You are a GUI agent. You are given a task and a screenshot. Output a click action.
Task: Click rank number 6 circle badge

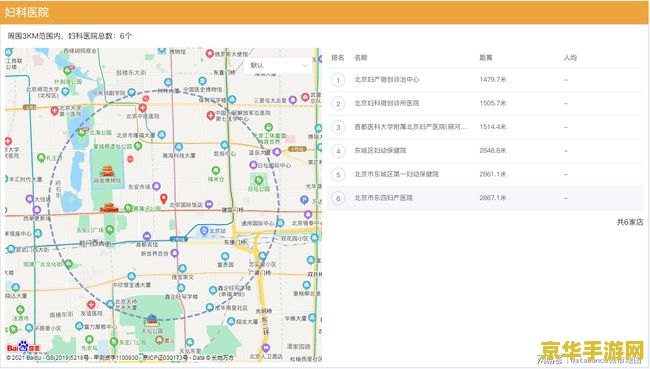pyautogui.click(x=338, y=198)
